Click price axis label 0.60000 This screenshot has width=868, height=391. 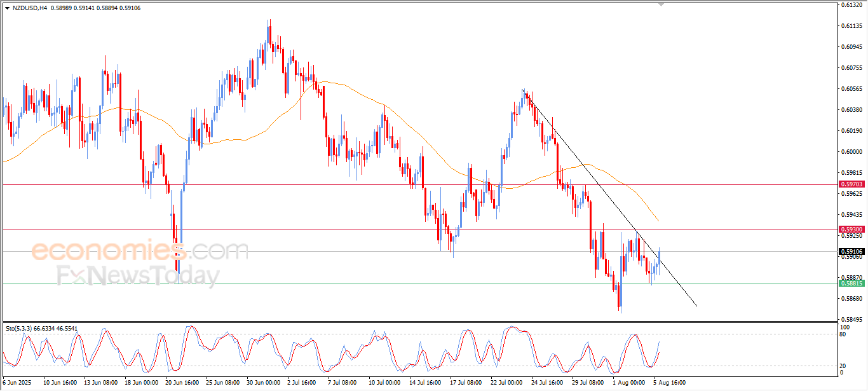[x=851, y=152]
